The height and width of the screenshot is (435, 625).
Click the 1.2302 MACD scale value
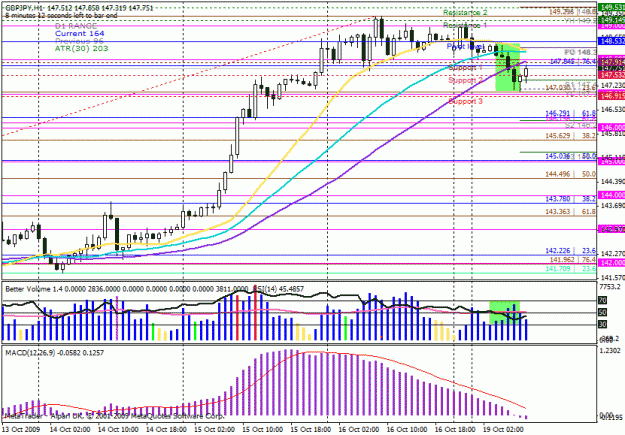(x=611, y=351)
